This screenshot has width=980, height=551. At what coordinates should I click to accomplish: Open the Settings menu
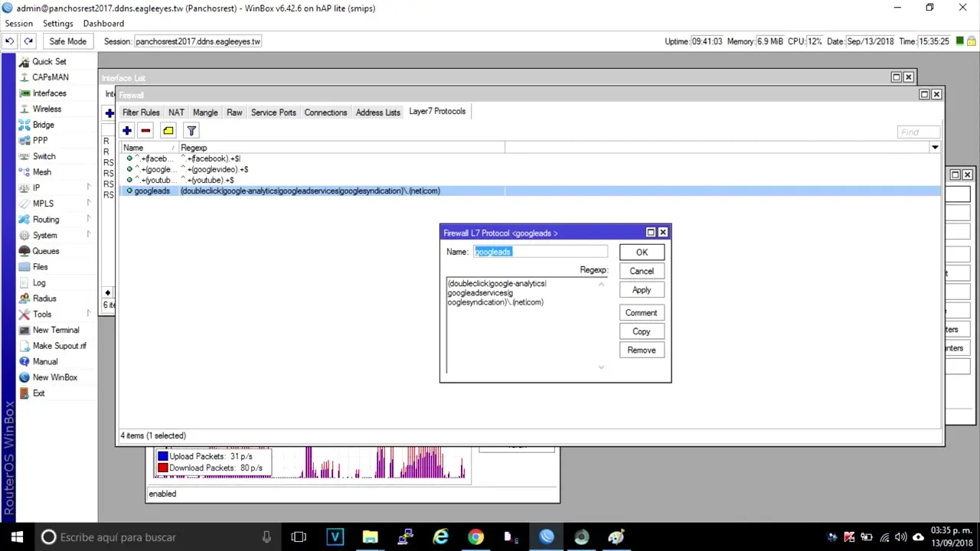click(58, 24)
